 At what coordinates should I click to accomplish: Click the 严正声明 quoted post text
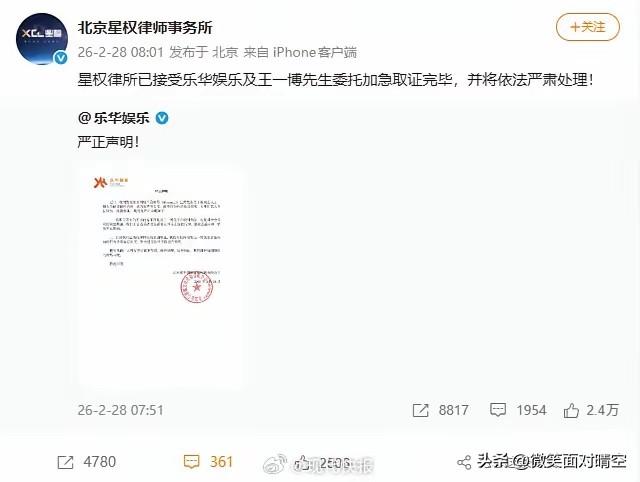108,142
